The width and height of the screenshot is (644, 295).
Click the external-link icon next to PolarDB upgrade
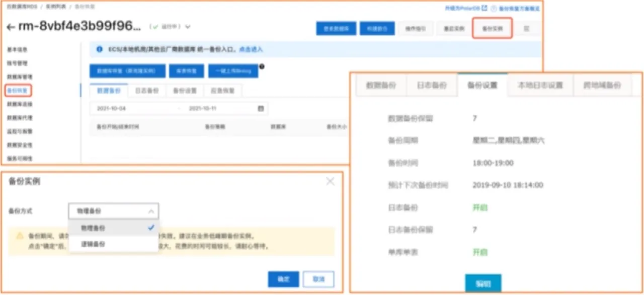pyautogui.click(x=485, y=8)
